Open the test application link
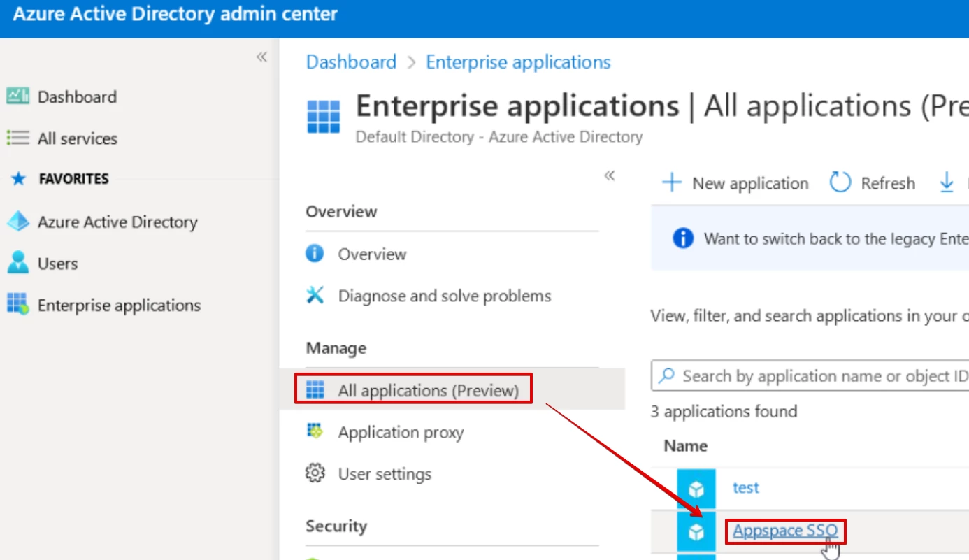The height and width of the screenshot is (560, 969). coord(746,487)
